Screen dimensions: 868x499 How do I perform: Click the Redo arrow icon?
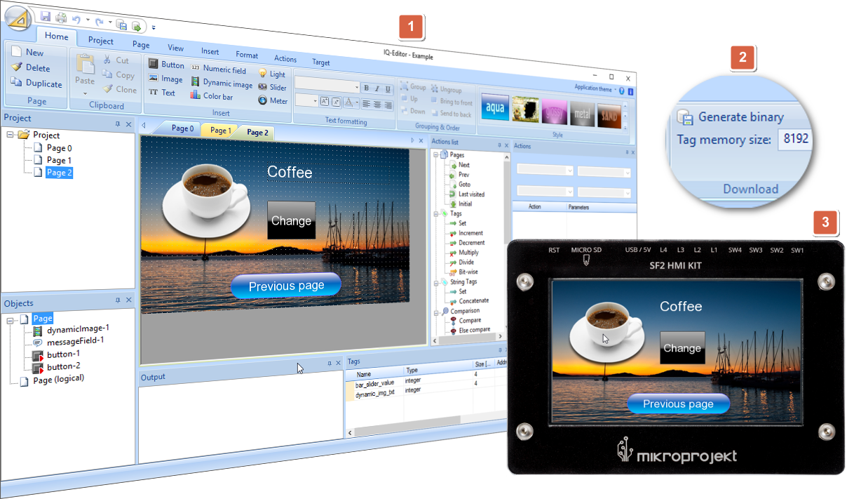pos(99,22)
